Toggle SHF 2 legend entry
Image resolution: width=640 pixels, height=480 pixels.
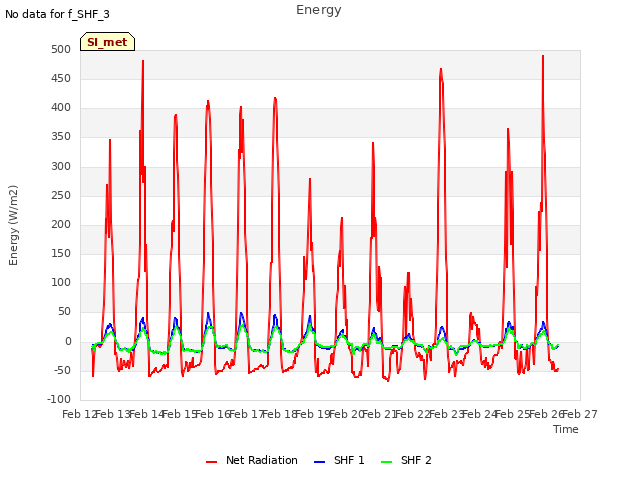click(406, 460)
